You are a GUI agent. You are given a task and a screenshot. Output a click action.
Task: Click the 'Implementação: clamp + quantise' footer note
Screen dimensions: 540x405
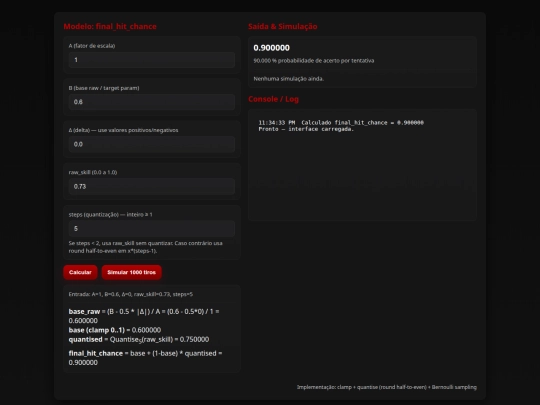click(387, 387)
